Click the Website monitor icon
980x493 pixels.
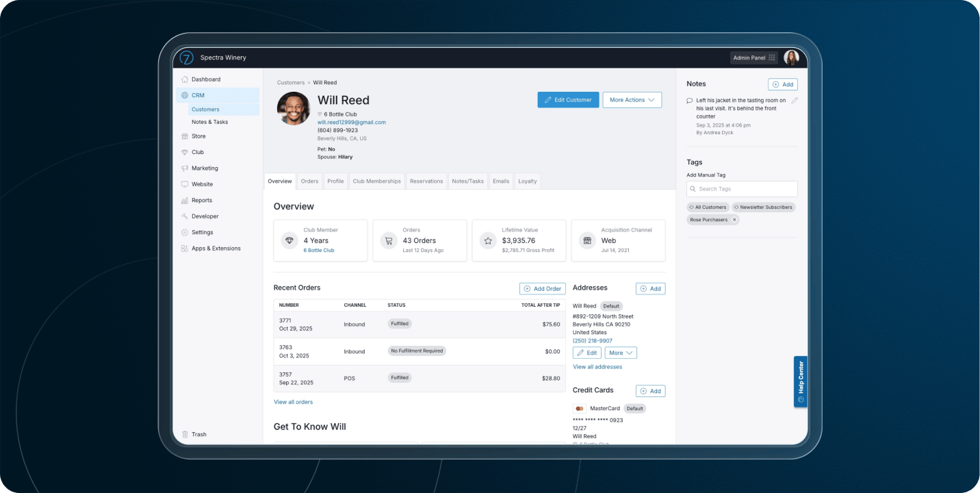185,184
